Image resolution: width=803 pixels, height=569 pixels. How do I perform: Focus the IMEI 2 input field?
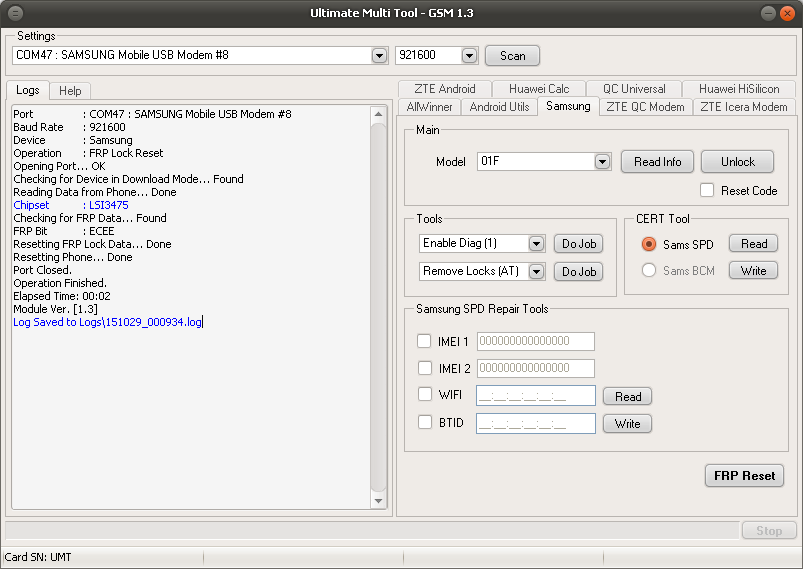(x=536, y=368)
